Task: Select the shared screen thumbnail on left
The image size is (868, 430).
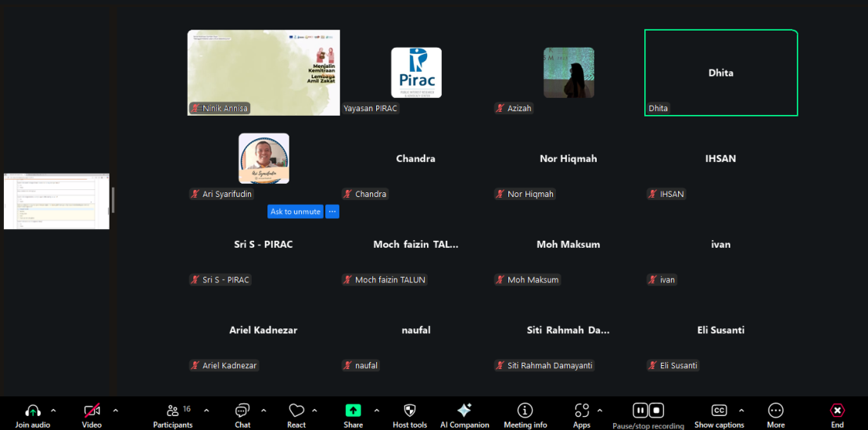Action: coord(56,201)
